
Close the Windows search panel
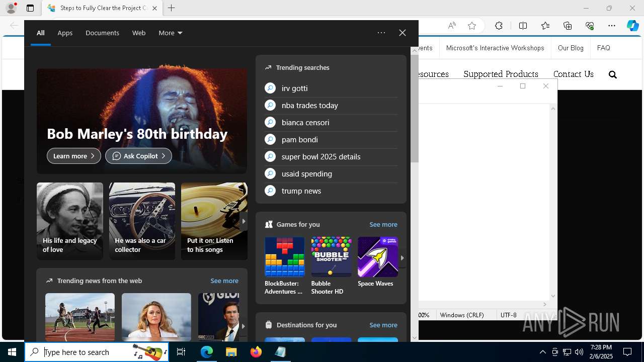coord(403,33)
